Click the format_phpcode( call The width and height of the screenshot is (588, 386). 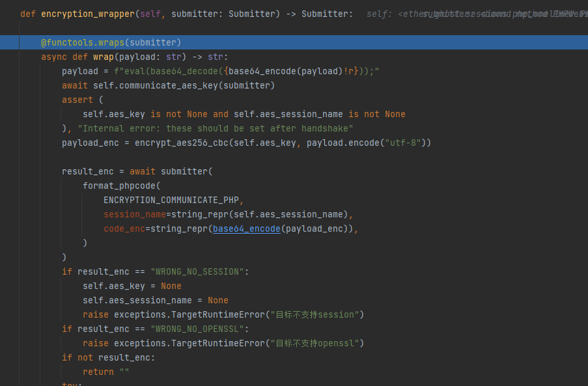coord(122,186)
